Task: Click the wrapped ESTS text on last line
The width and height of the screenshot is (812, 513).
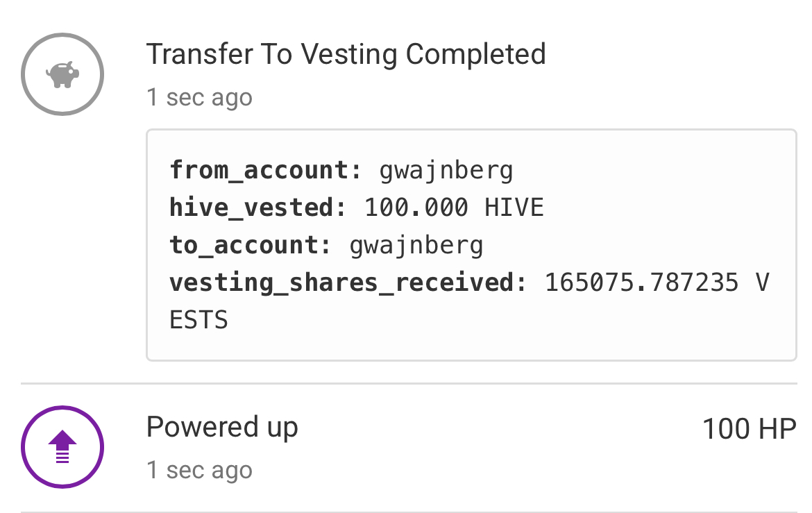Action: tap(199, 320)
